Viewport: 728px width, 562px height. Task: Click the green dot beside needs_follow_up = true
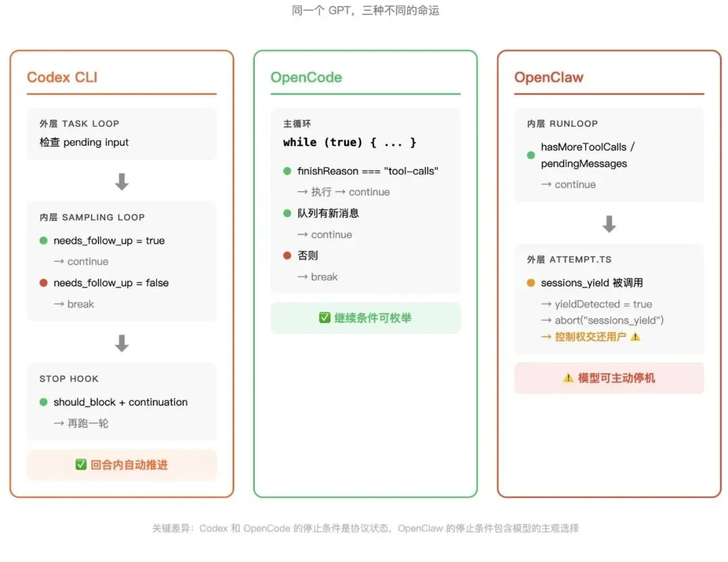[x=44, y=241]
